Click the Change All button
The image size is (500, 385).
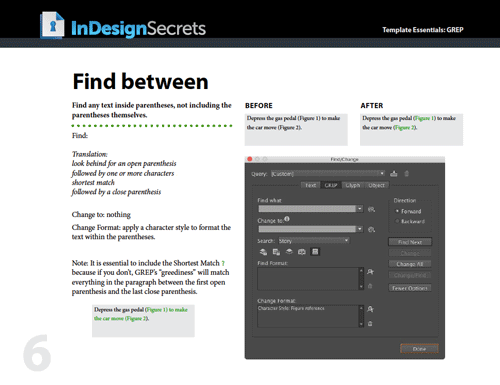pos(410,264)
